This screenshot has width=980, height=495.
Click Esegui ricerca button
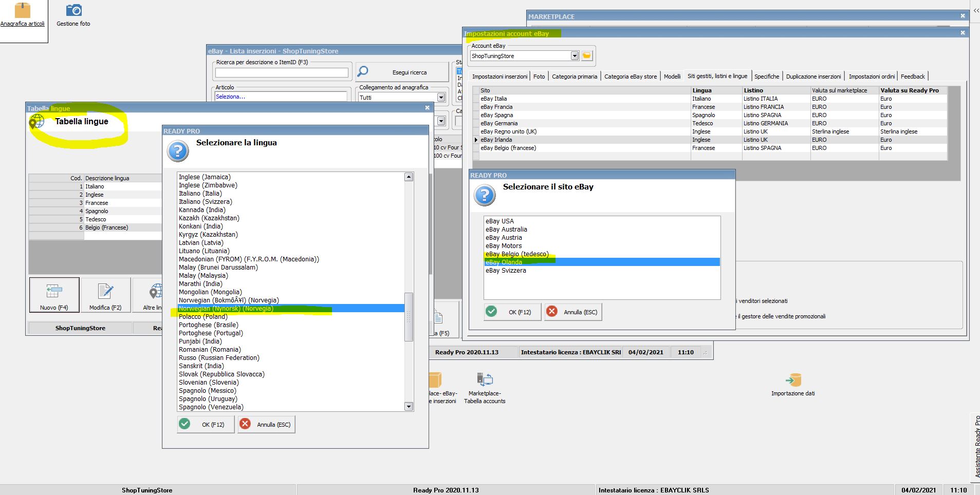[402, 72]
